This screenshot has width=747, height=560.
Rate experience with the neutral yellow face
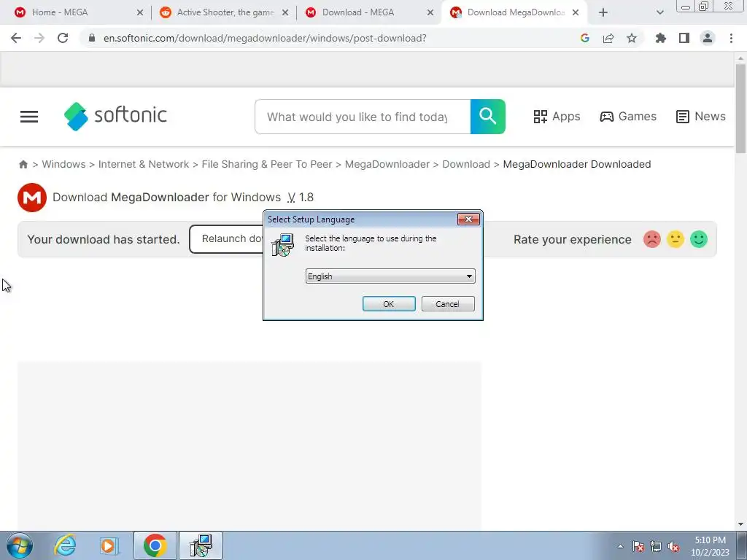click(675, 239)
